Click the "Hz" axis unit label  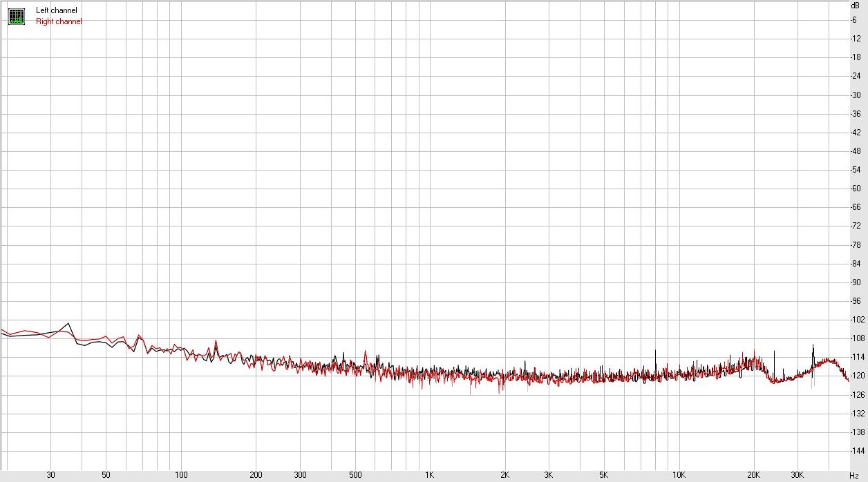854,476
